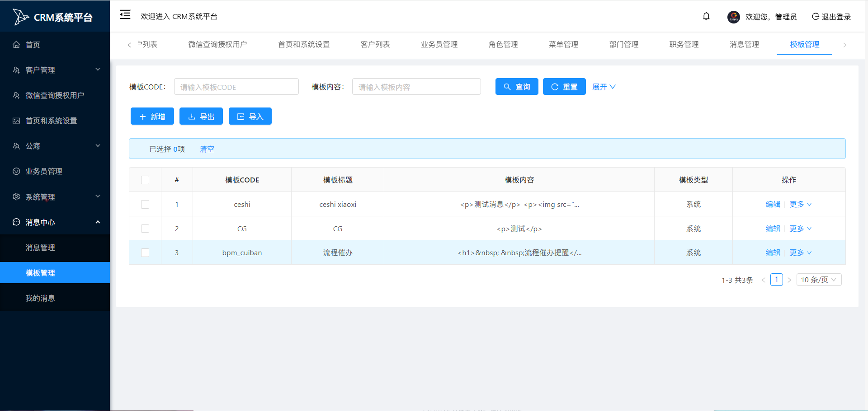Switch to the 业务员管理 tab
868x411 pixels.
point(439,44)
